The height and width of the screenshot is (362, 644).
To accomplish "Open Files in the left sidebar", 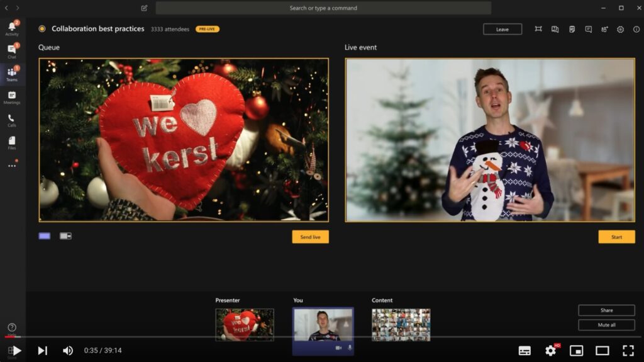I will click(x=12, y=142).
